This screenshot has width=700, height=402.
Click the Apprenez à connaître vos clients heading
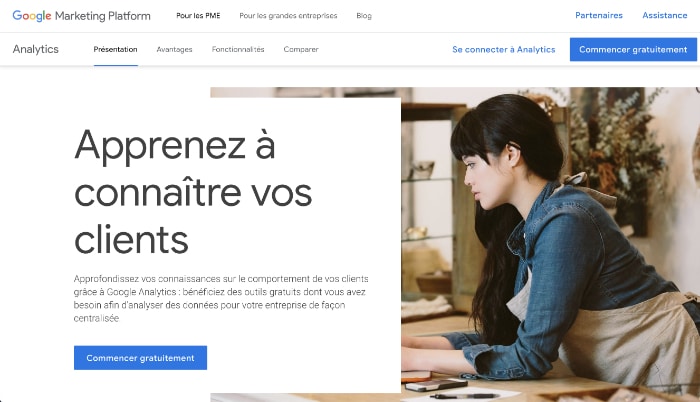point(193,192)
